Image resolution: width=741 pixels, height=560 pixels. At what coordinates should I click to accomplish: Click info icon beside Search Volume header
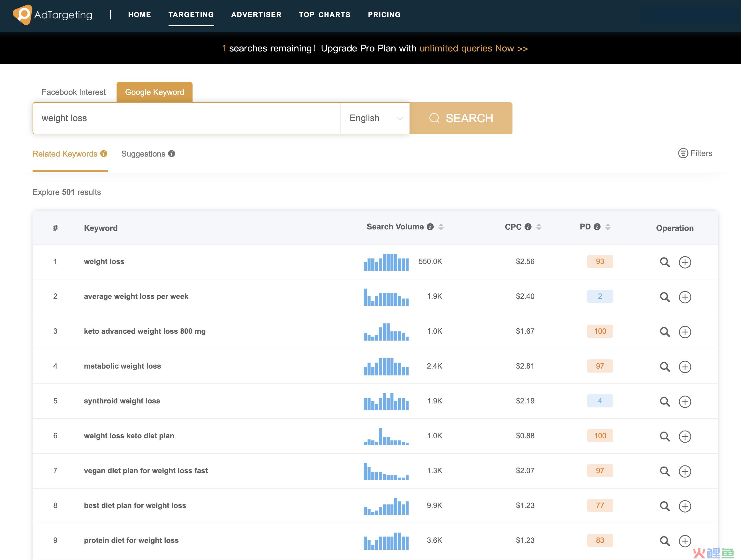[x=430, y=227]
